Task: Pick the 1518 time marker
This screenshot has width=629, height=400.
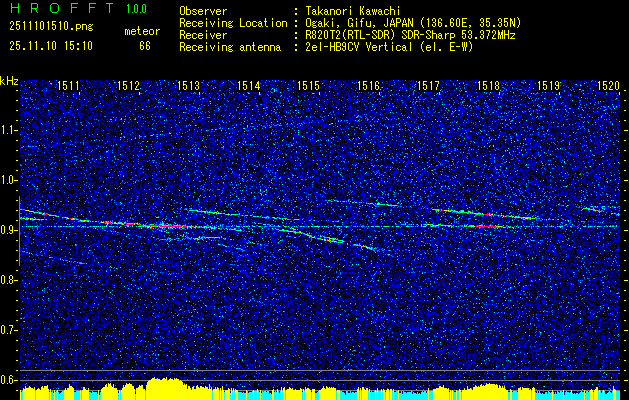Action: (x=488, y=87)
